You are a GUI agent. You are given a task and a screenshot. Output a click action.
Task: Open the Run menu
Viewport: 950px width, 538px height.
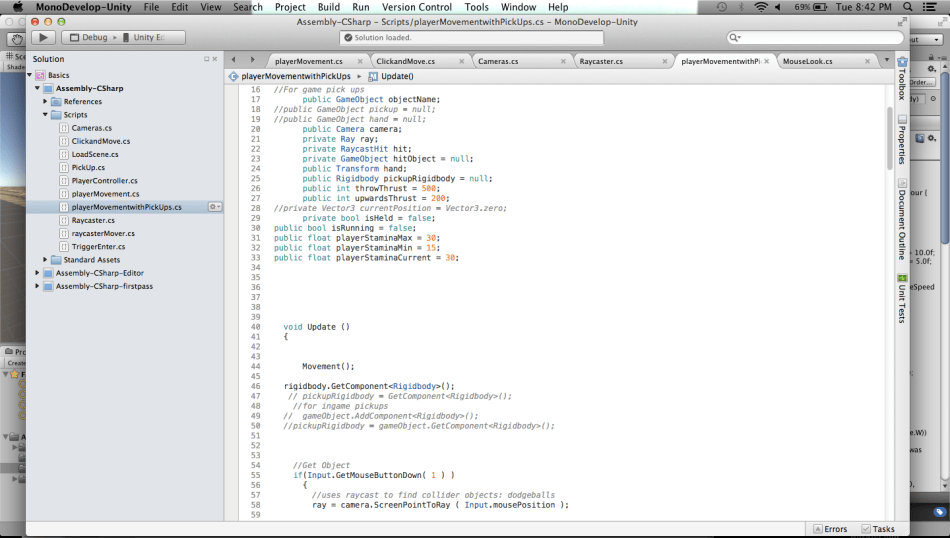[360, 7]
